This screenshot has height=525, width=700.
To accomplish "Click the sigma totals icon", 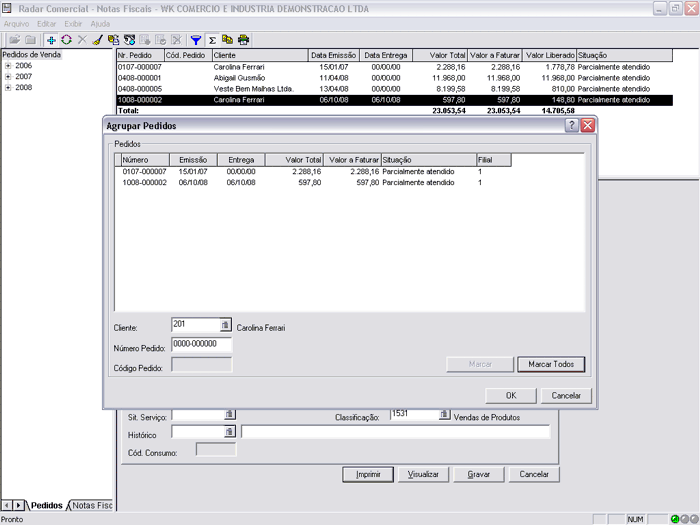I will (212, 40).
